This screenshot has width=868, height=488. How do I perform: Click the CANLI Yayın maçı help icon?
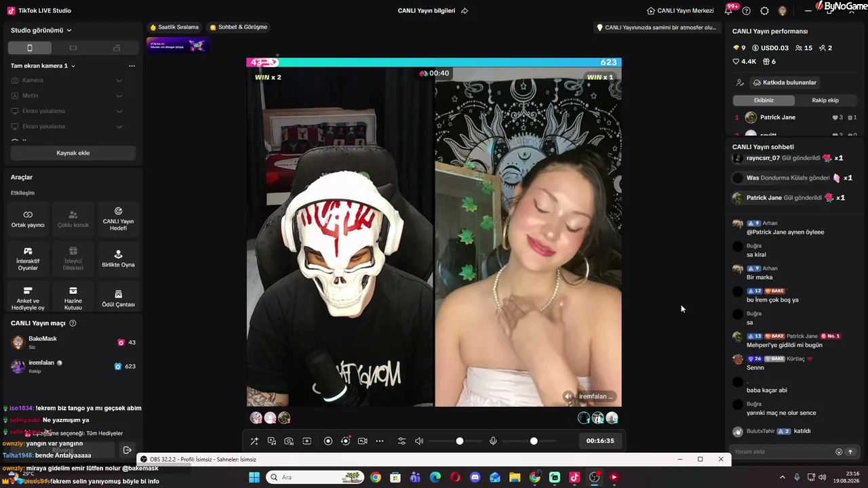coord(73,323)
